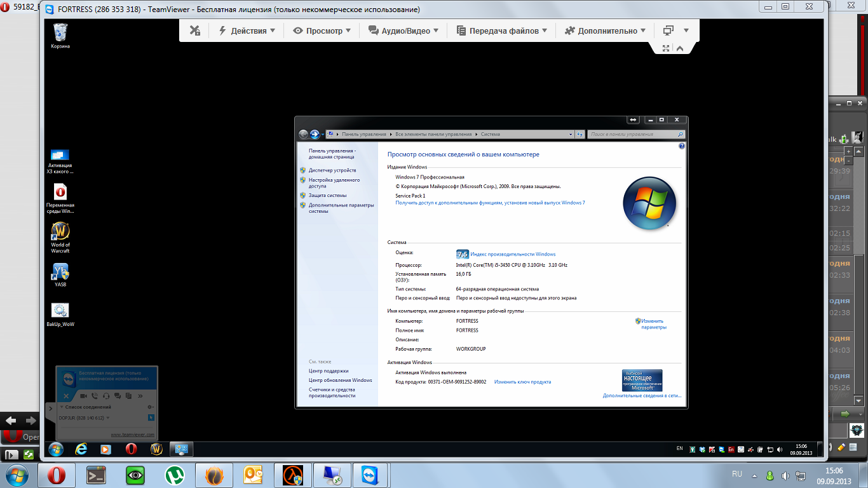The height and width of the screenshot is (488, 868).
Task: Open help icon in System window
Action: 681,146
